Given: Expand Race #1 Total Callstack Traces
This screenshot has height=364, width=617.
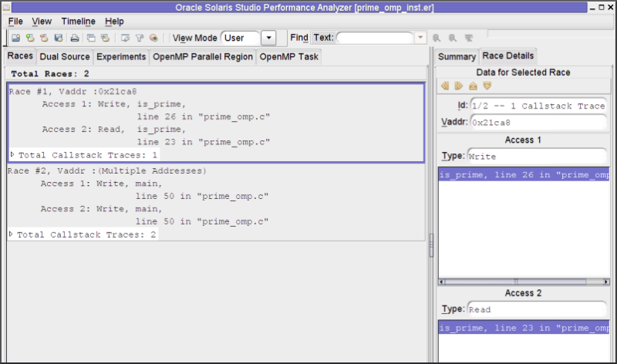Looking at the screenshot, I should (12, 155).
